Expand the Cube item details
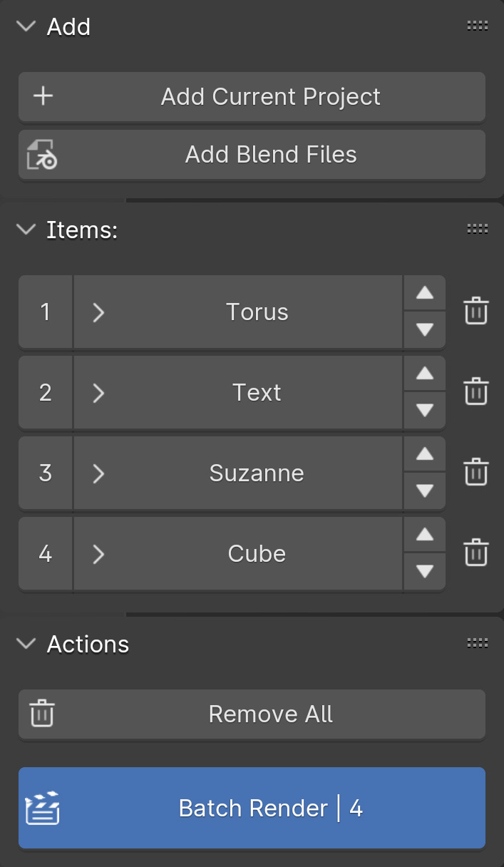Viewport: 504px width, 867px height. point(98,553)
